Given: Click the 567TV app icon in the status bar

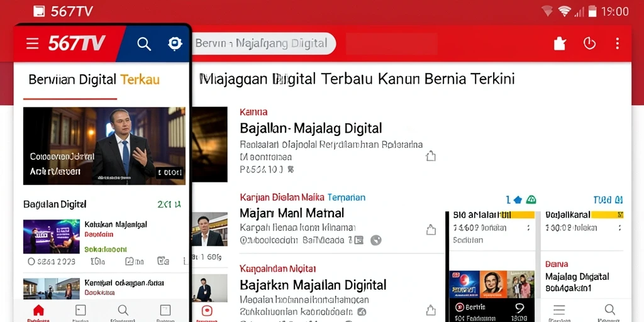Looking at the screenshot, I should 39,11.
